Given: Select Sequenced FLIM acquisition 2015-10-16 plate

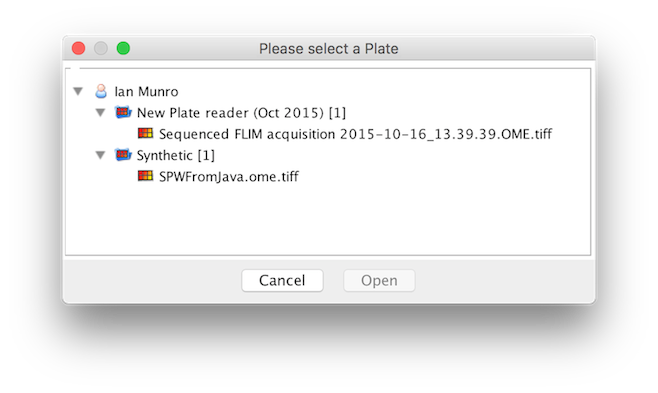Looking at the screenshot, I should (355, 134).
